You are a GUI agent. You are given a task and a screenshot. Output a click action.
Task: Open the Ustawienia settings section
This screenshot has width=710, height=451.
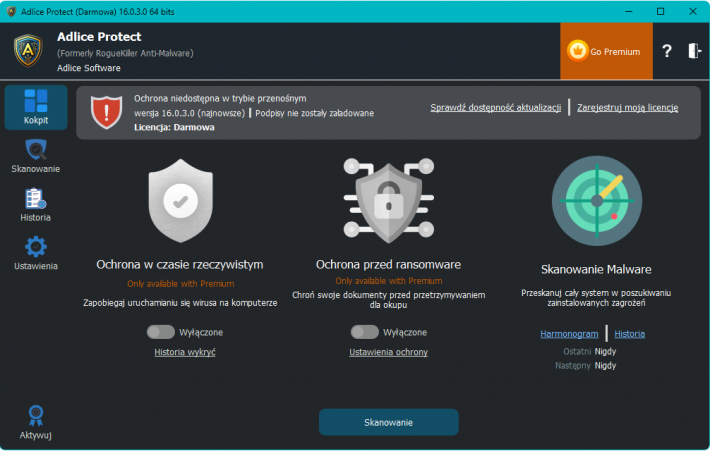point(36,254)
